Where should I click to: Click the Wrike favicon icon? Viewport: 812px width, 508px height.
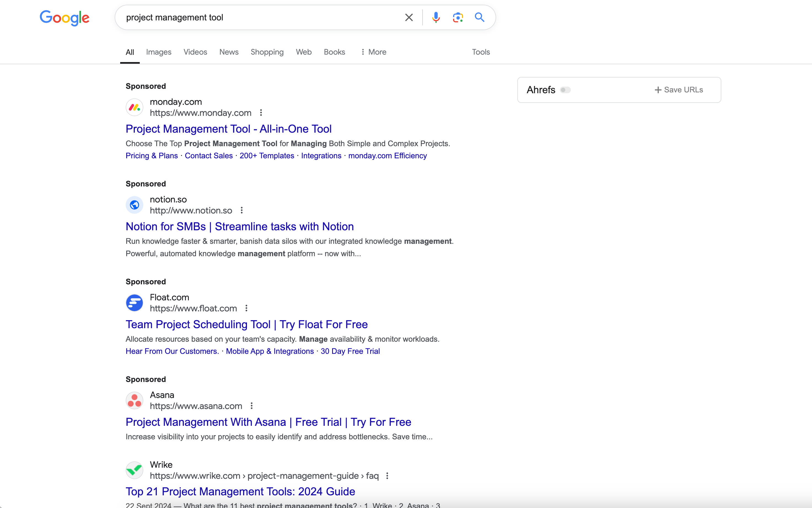[x=135, y=470]
